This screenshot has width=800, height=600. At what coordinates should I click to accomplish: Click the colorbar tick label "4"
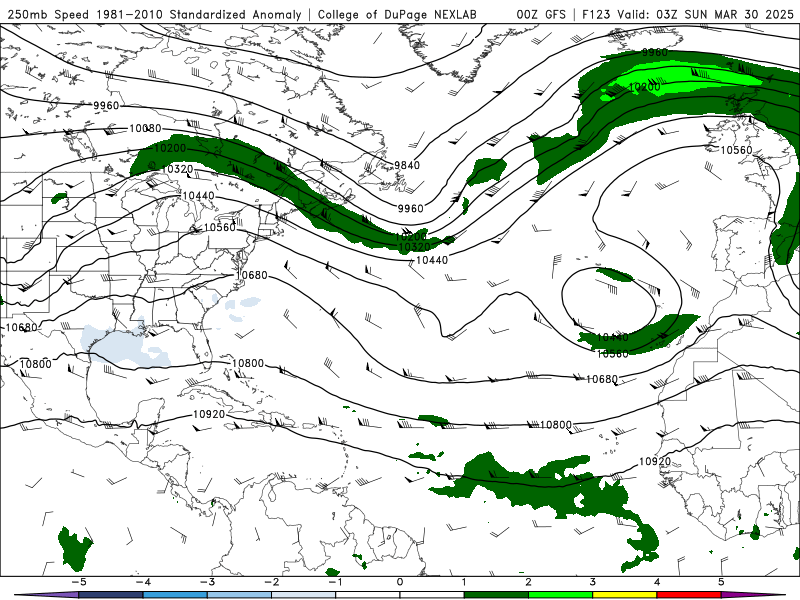tap(657, 582)
